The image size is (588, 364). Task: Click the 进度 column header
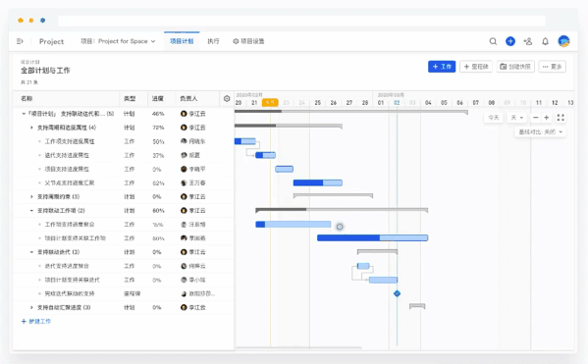click(157, 98)
